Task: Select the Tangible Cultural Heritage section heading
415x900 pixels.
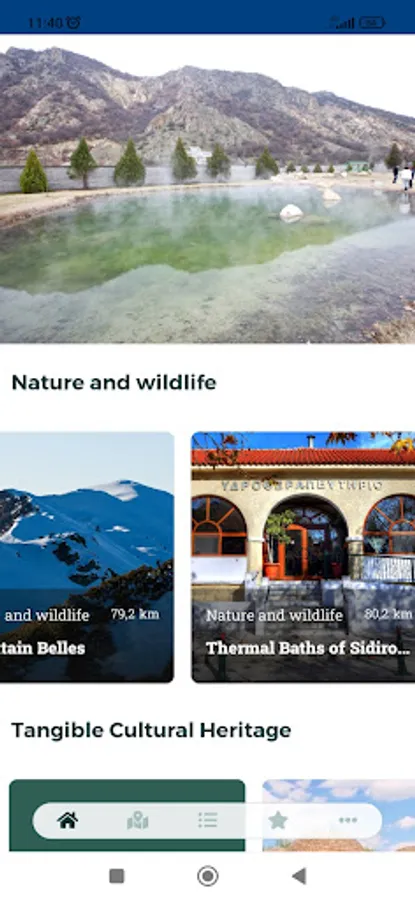Action: point(151,731)
